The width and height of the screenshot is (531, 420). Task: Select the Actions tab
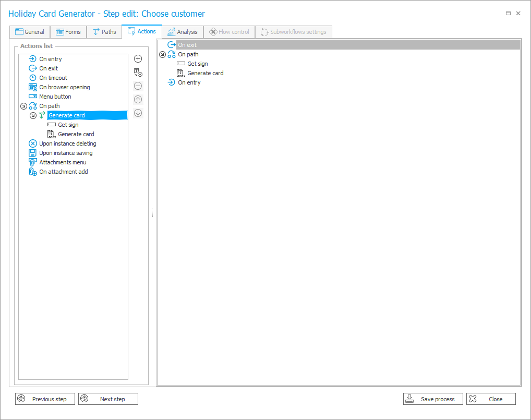coord(142,31)
